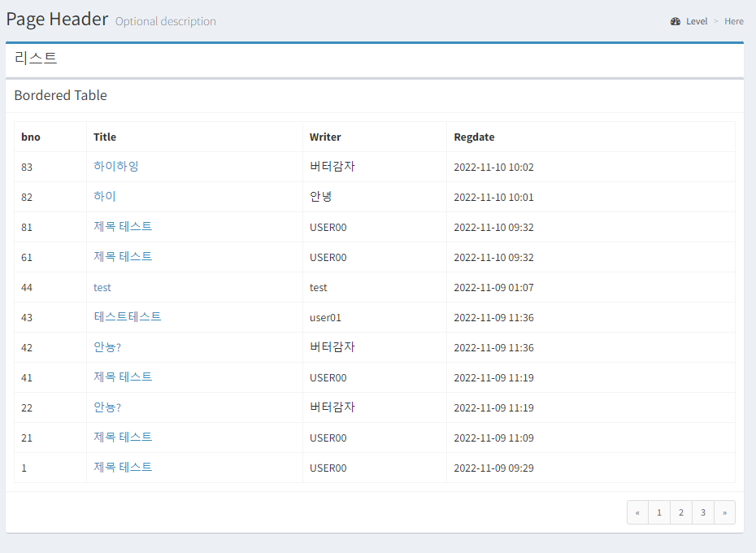Open 제목 테스트 post in row 81
The width and height of the screenshot is (756, 553).
click(123, 226)
